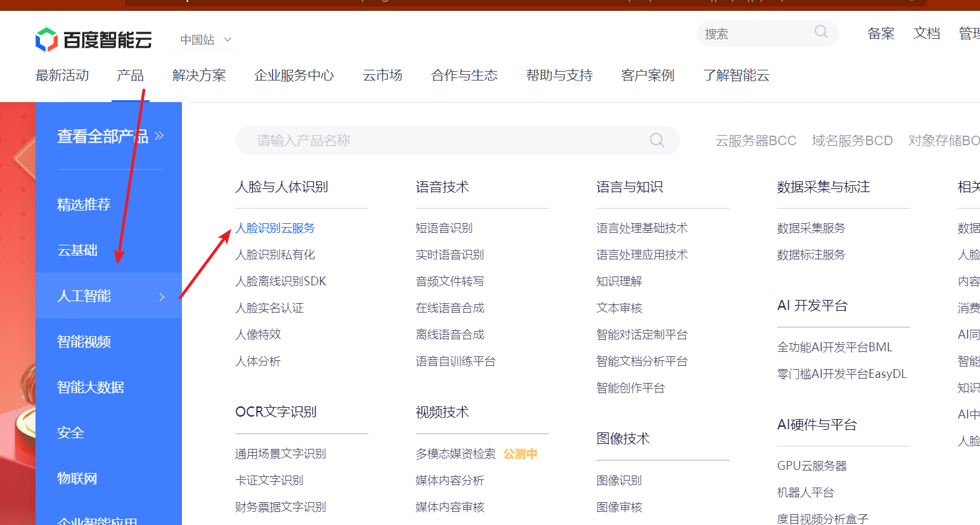Image resolution: width=980 pixels, height=525 pixels.
Task: Click the double-arrow beside 查看全部产品
Action: point(159,136)
